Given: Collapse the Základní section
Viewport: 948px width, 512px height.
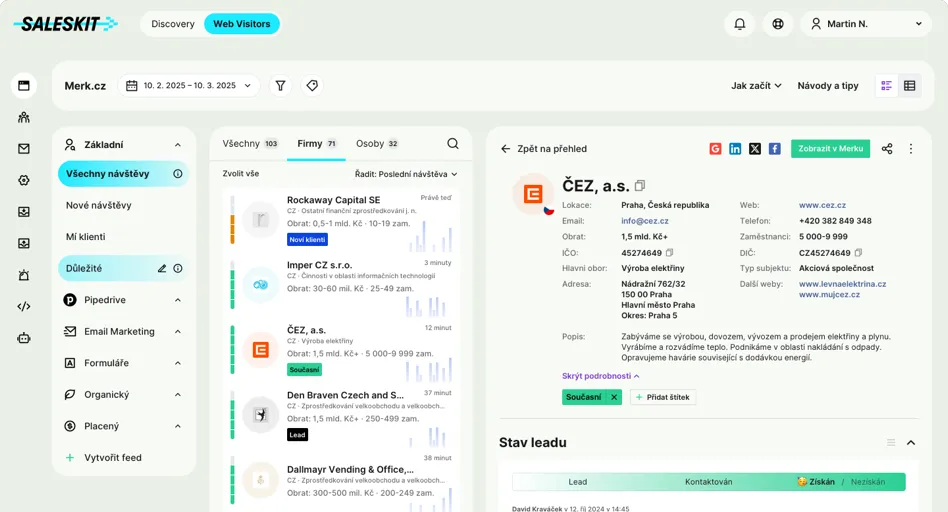Looking at the screenshot, I should [178, 145].
